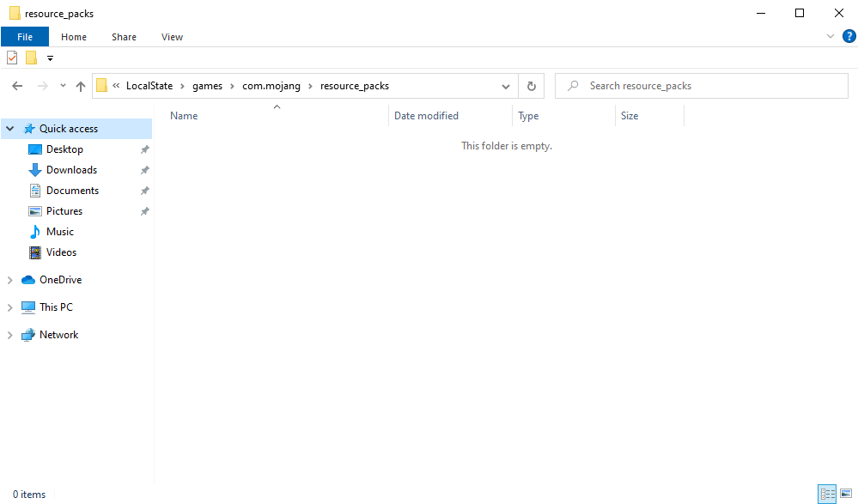Refresh the resource_packs folder
The image size is (858, 504).
[x=532, y=86]
